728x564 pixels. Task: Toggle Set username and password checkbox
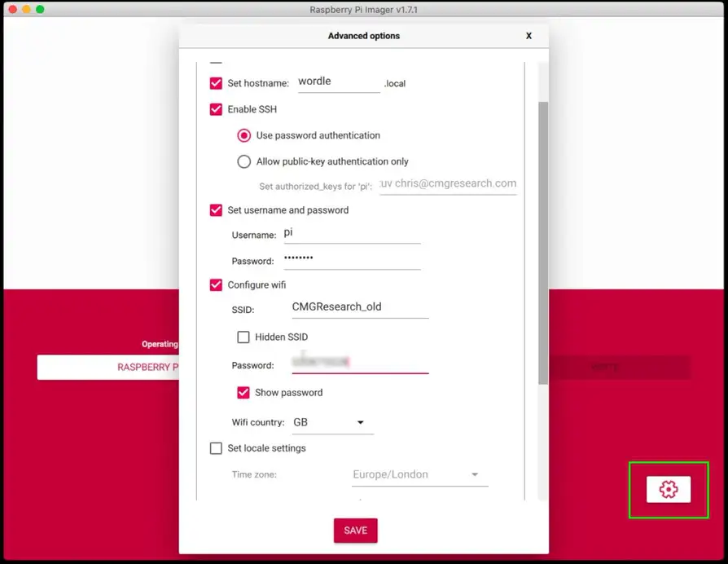(x=216, y=210)
